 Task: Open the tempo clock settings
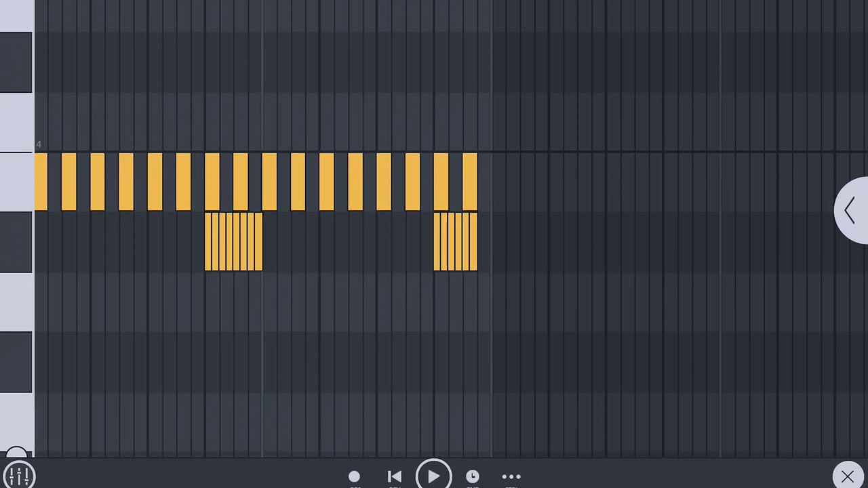click(x=473, y=476)
